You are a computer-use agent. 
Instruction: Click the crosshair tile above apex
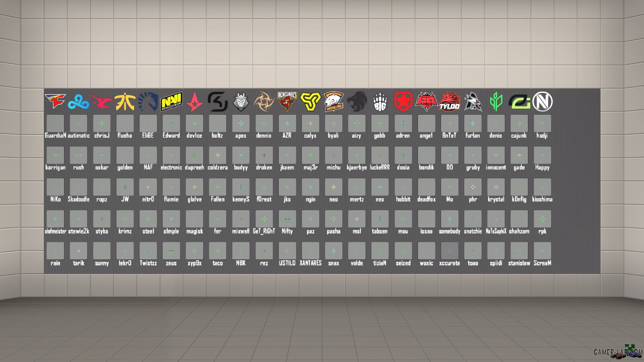tap(241, 123)
